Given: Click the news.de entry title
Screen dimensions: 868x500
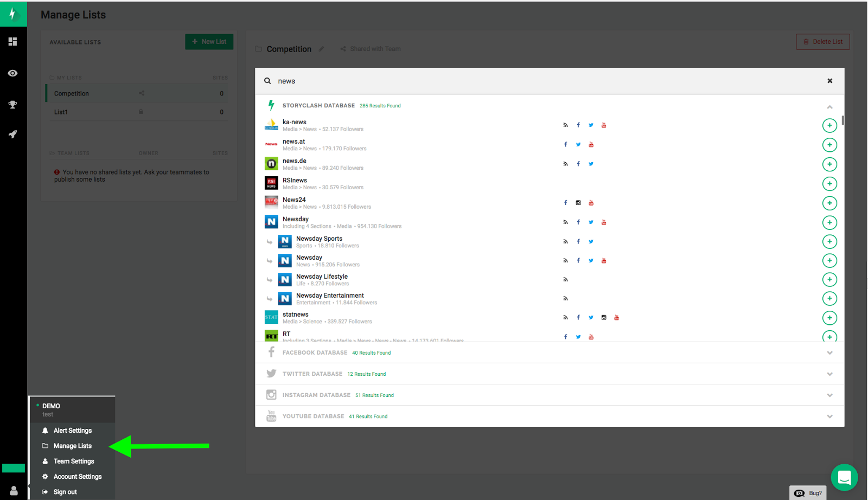Looking at the screenshot, I should (x=295, y=161).
